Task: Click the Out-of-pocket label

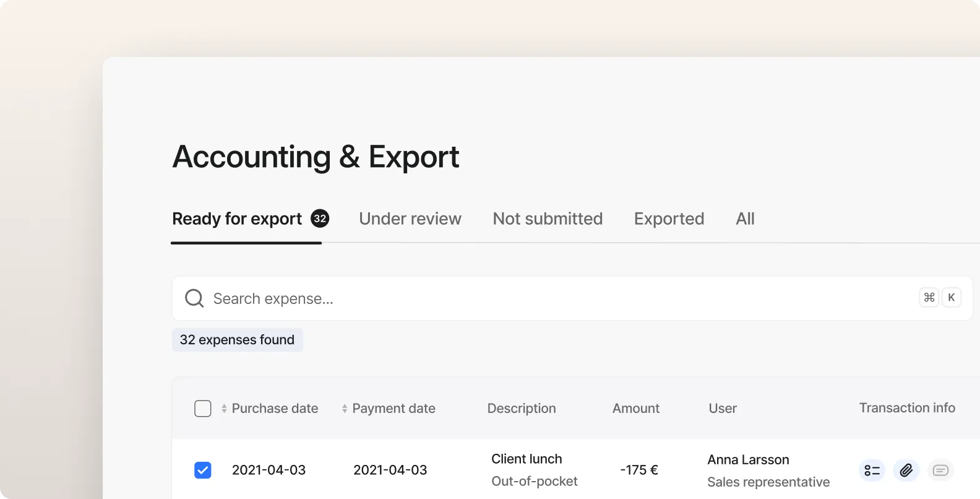Action: coord(535,481)
